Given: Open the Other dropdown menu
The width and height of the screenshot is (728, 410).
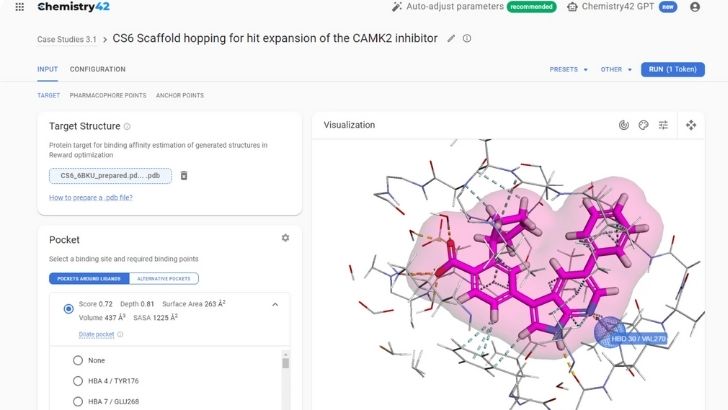Looking at the screenshot, I should pyautogui.click(x=616, y=69).
